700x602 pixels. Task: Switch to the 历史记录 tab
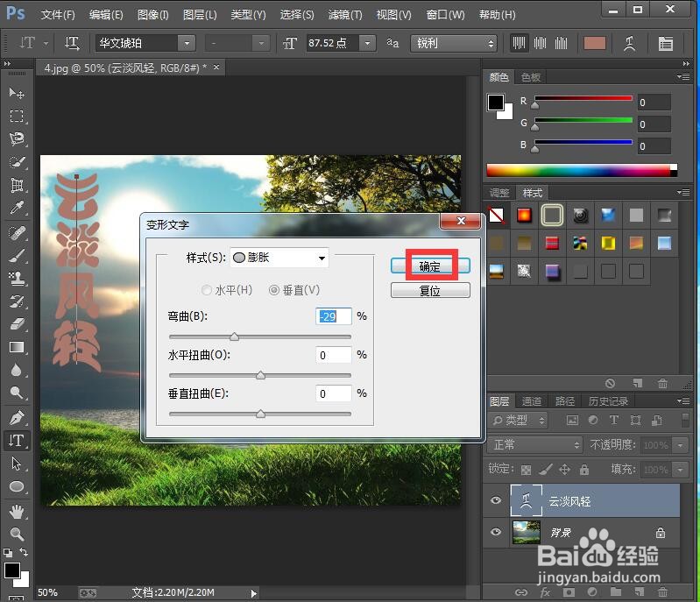coord(608,401)
